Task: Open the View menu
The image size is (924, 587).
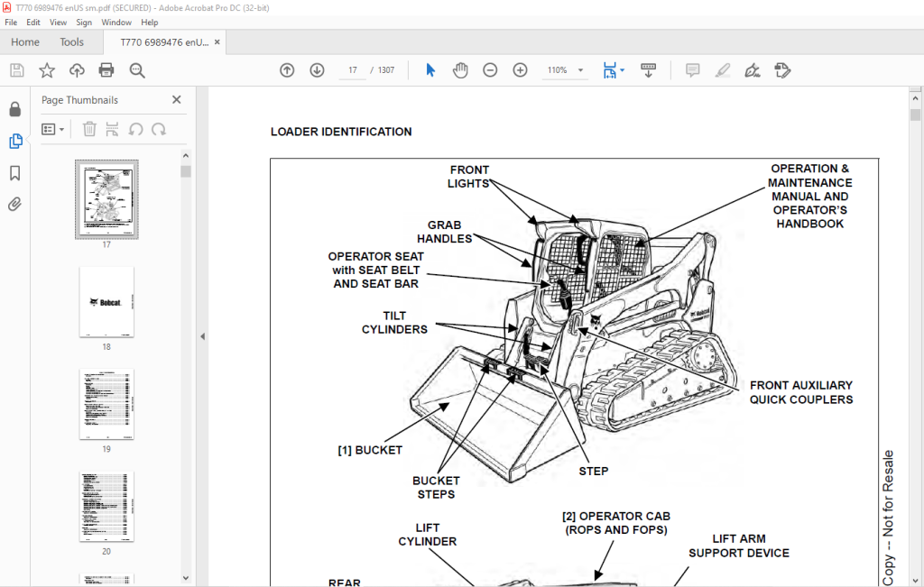Action: point(58,23)
